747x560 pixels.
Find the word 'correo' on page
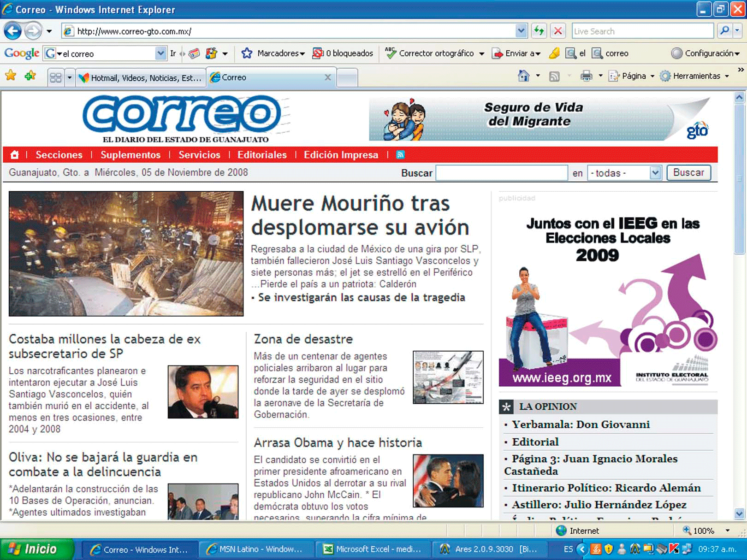tap(610, 53)
